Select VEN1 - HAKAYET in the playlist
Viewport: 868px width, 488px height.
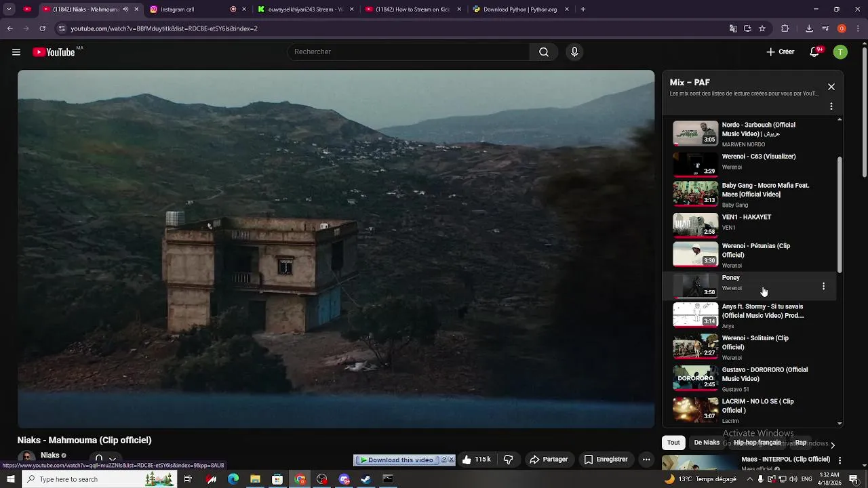click(x=749, y=224)
